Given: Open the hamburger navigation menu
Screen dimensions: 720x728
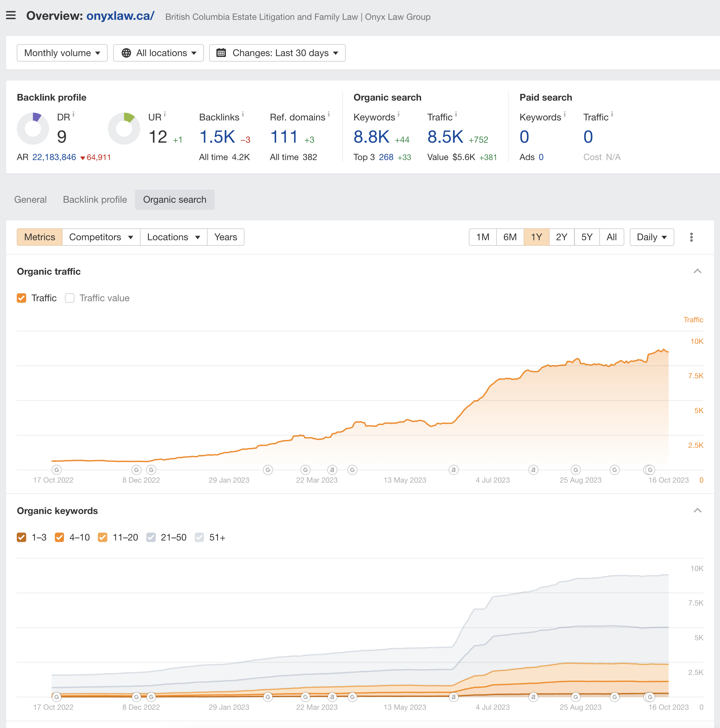Looking at the screenshot, I should [11, 15].
